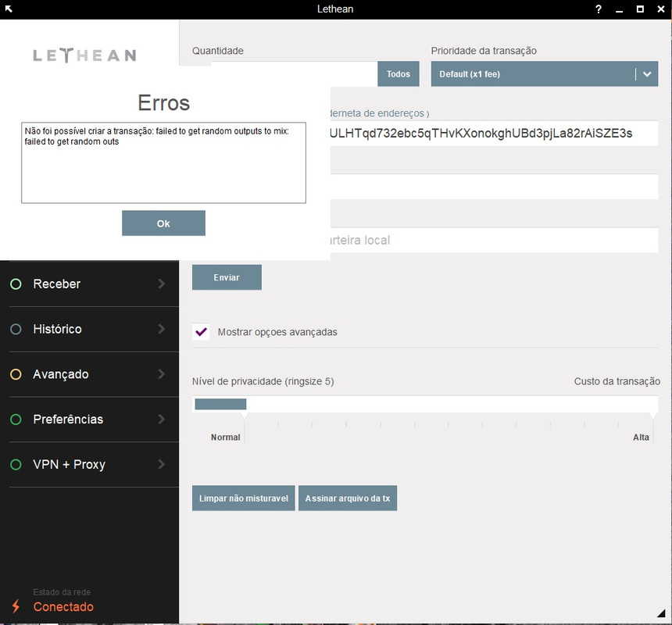Click the Quantidade amount input field

click(x=294, y=74)
